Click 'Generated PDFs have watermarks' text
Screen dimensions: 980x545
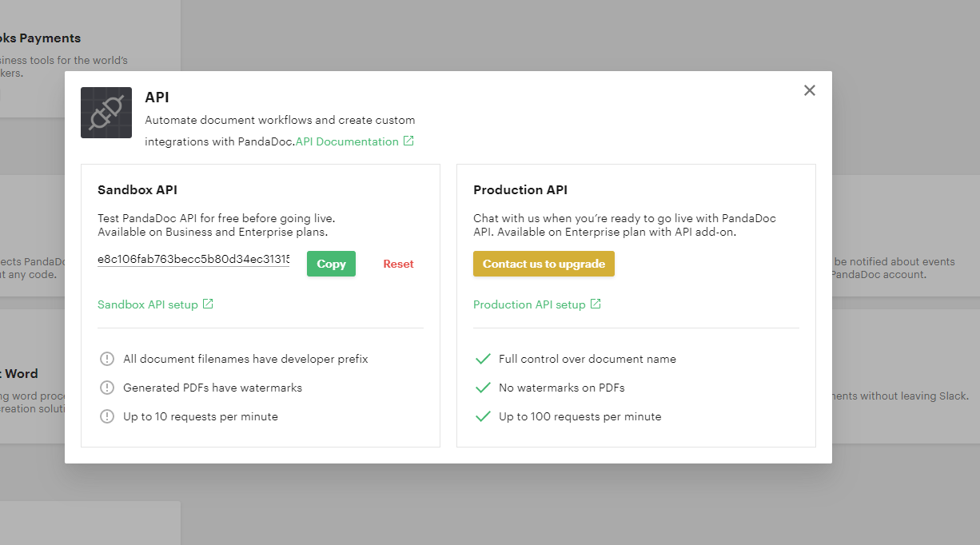(213, 388)
